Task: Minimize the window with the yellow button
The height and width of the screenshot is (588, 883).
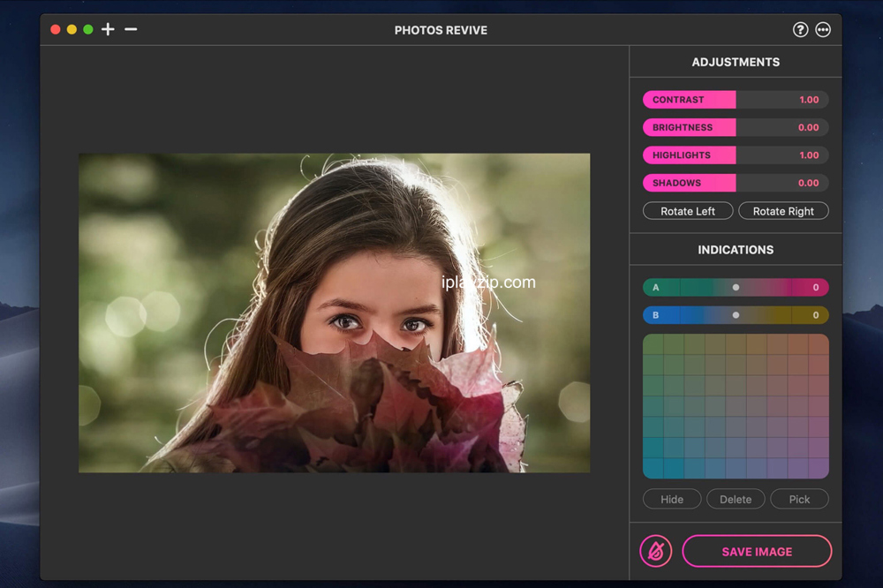Action: [x=72, y=29]
